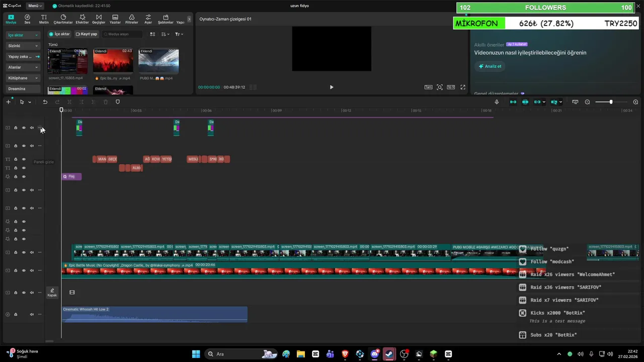The image size is (644, 362).
Task: Open the preview axis options chevron
Action: (561, 102)
